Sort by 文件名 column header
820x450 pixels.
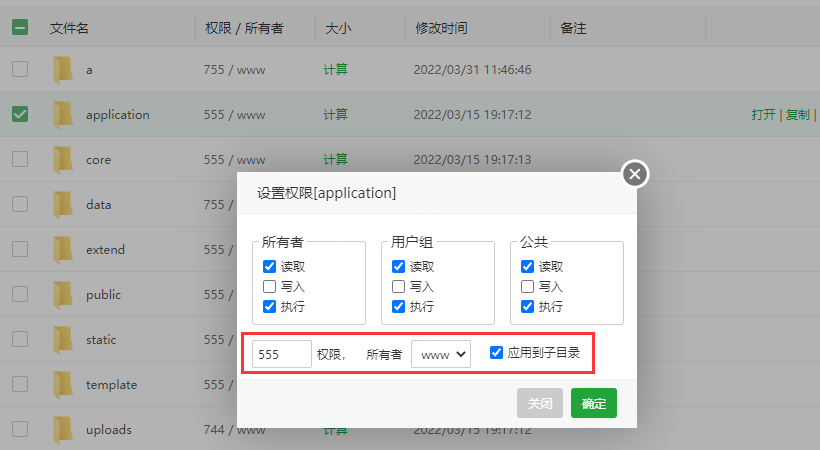click(x=69, y=28)
